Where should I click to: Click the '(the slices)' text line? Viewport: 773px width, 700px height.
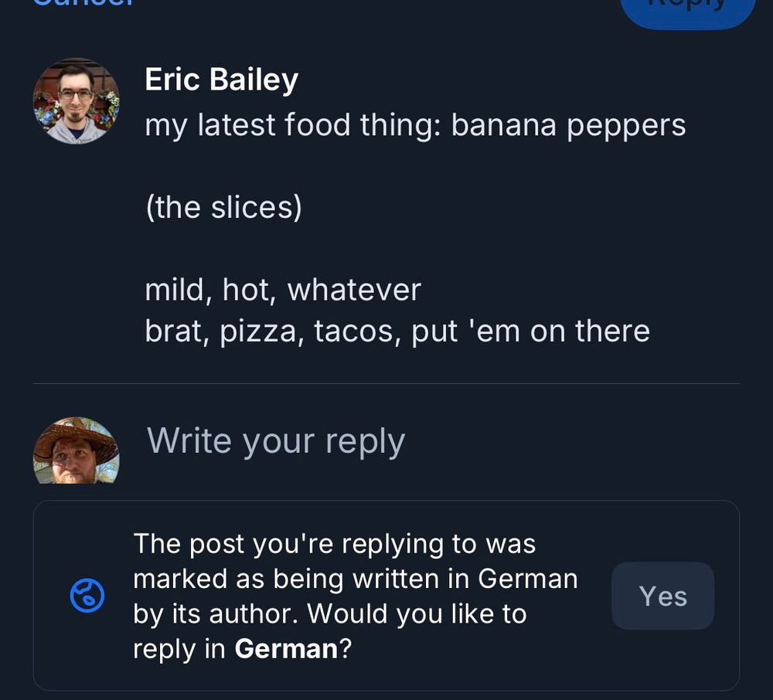[x=223, y=207]
